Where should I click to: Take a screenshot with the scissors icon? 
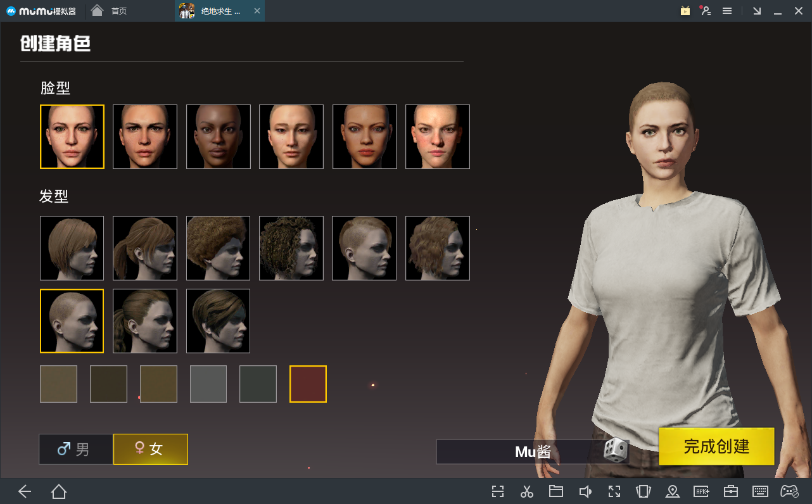[x=527, y=491]
